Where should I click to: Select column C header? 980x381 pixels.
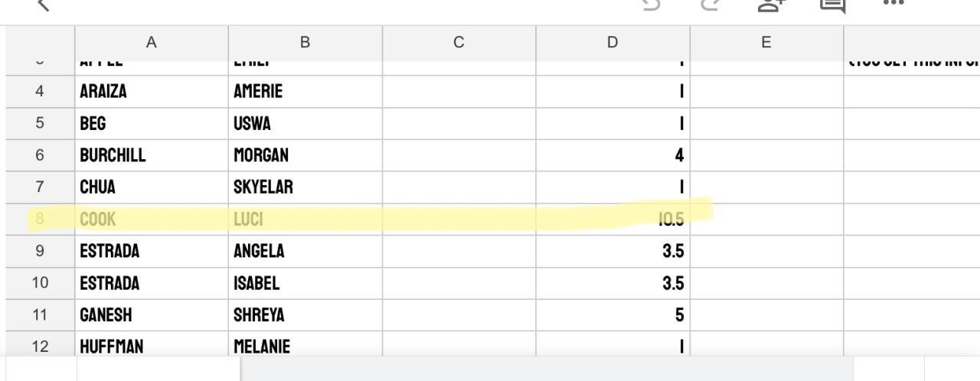(x=459, y=43)
